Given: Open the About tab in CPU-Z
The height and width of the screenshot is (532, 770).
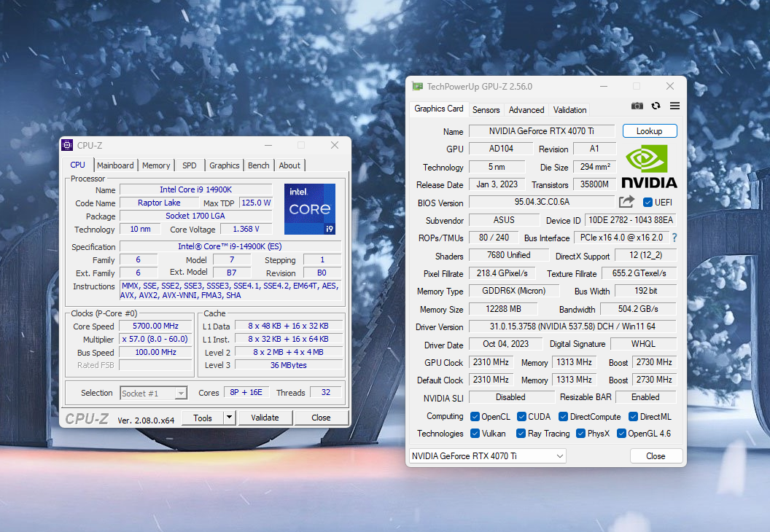Looking at the screenshot, I should (x=289, y=165).
